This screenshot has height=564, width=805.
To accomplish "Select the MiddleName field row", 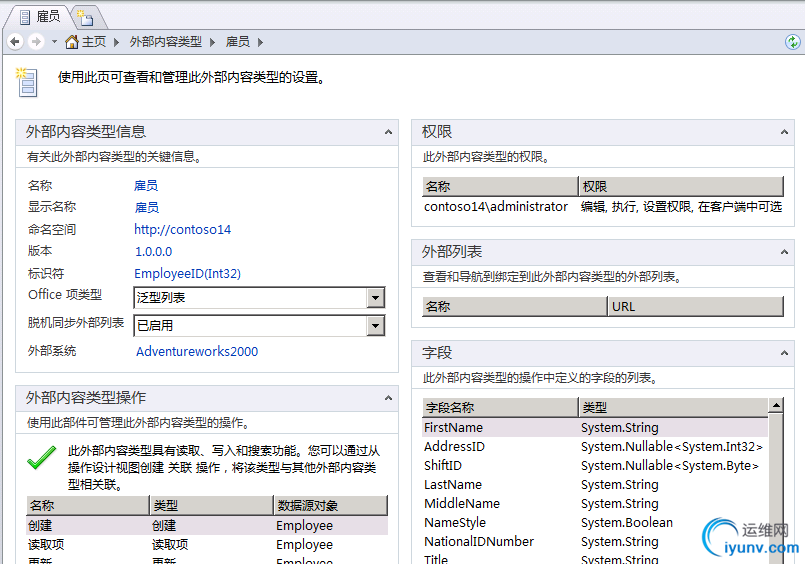I will pyautogui.click(x=595, y=503).
